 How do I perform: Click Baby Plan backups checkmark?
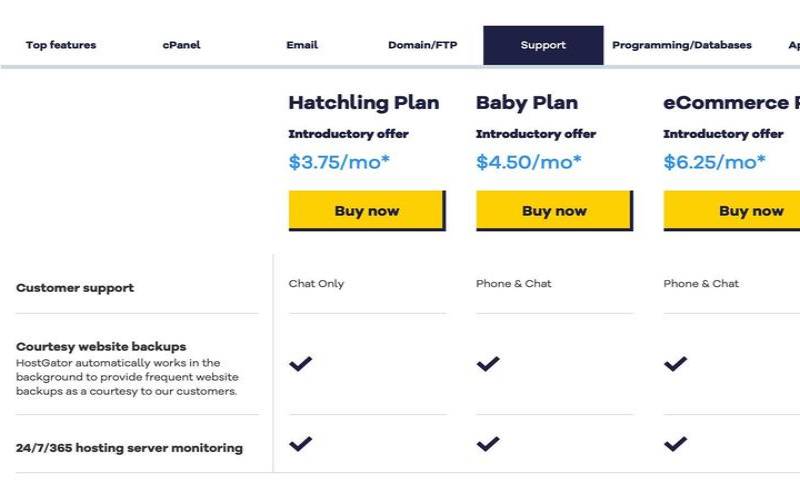point(488,364)
